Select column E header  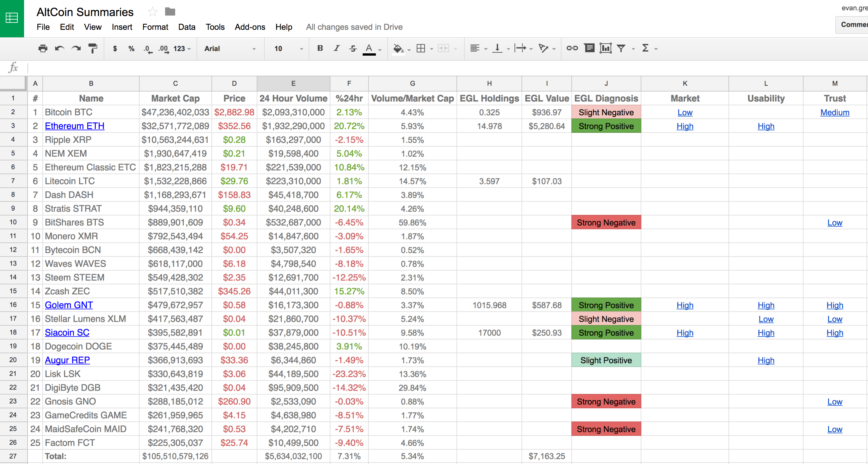click(293, 84)
